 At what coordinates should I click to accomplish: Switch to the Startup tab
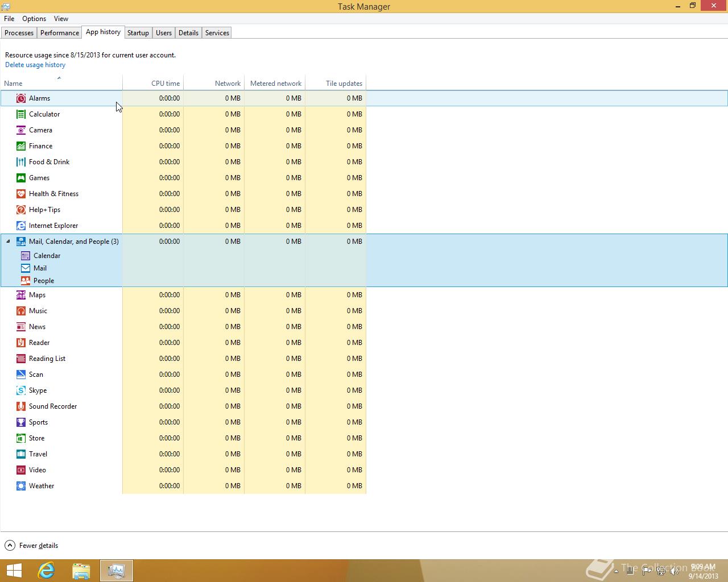pyautogui.click(x=138, y=33)
